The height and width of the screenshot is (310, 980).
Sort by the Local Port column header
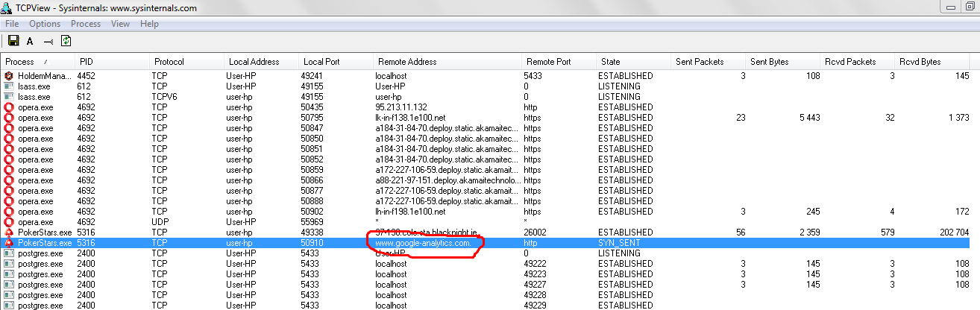pos(336,62)
